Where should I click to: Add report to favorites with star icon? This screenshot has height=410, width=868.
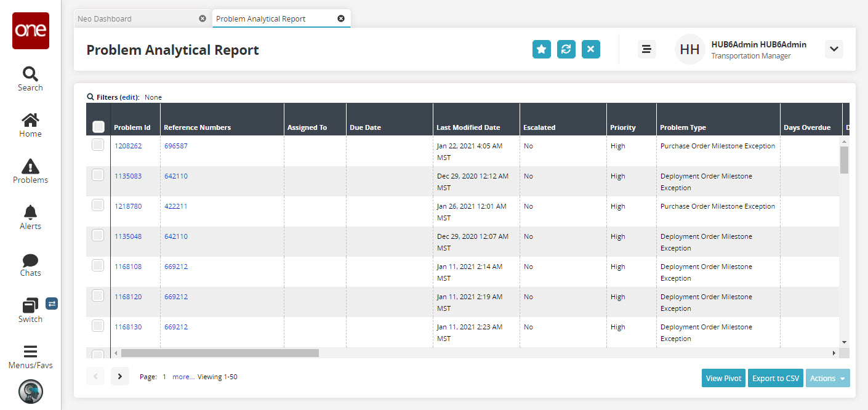click(542, 49)
